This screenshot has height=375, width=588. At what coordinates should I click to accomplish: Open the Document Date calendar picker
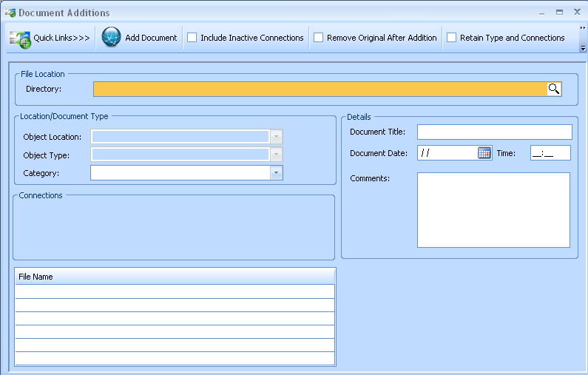pos(484,153)
